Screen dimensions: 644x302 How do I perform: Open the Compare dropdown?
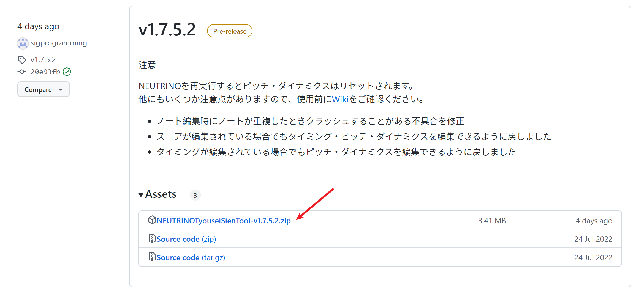tap(44, 89)
